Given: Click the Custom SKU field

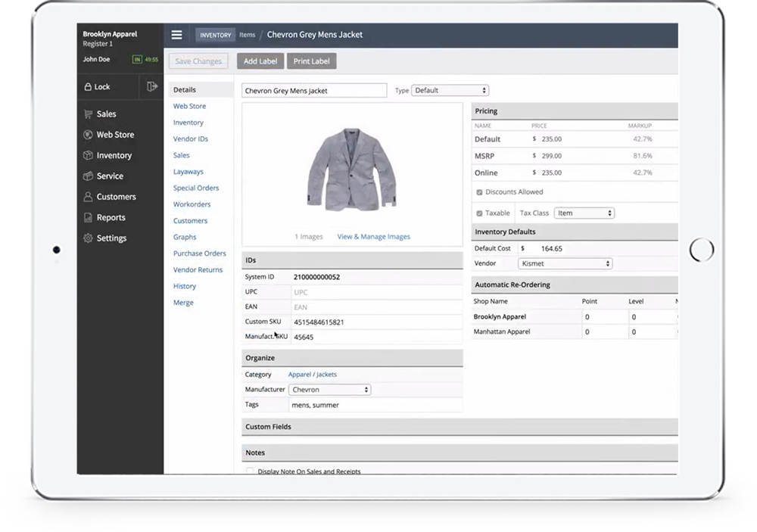Looking at the screenshot, I should click(x=376, y=322).
